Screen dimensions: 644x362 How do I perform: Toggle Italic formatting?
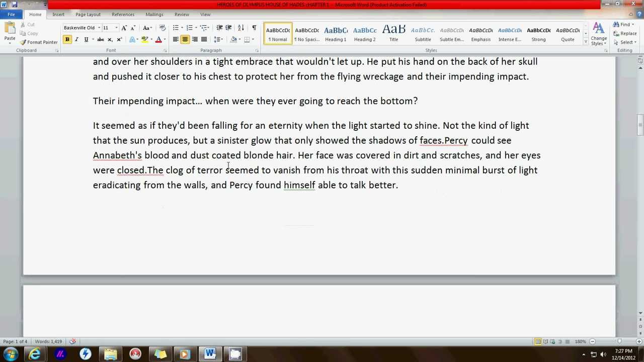pos(76,39)
